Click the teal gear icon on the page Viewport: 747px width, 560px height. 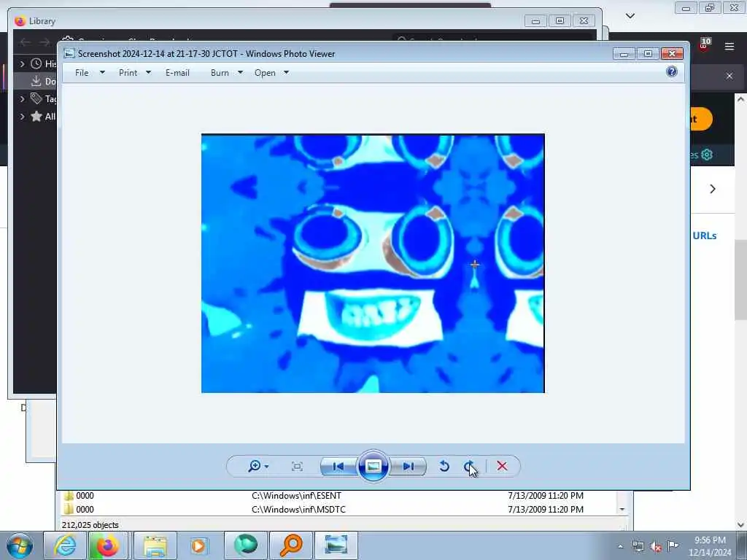[707, 155]
